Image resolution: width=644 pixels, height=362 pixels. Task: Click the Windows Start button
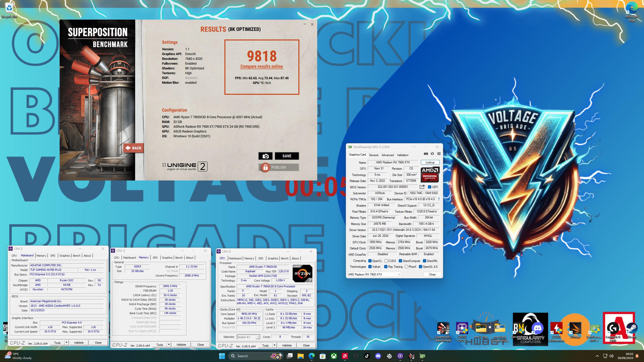222,356
